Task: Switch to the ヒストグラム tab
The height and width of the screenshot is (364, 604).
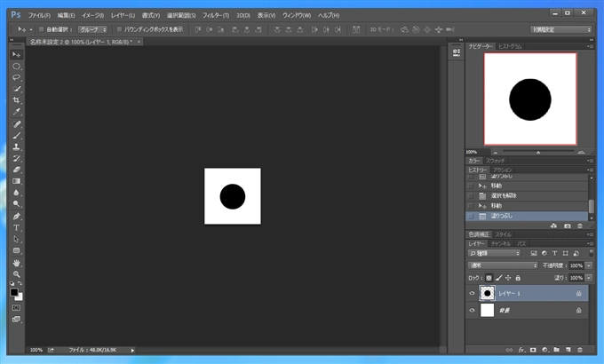Action: [x=510, y=46]
